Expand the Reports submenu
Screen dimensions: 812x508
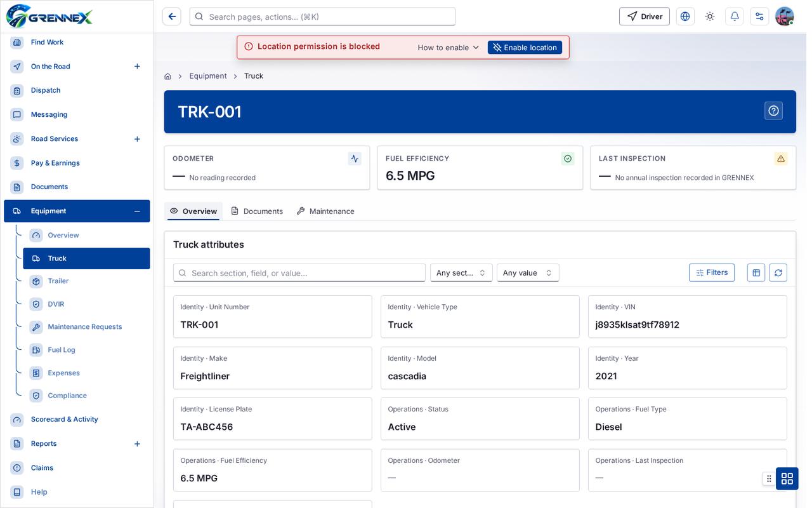click(x=137, y=443)
